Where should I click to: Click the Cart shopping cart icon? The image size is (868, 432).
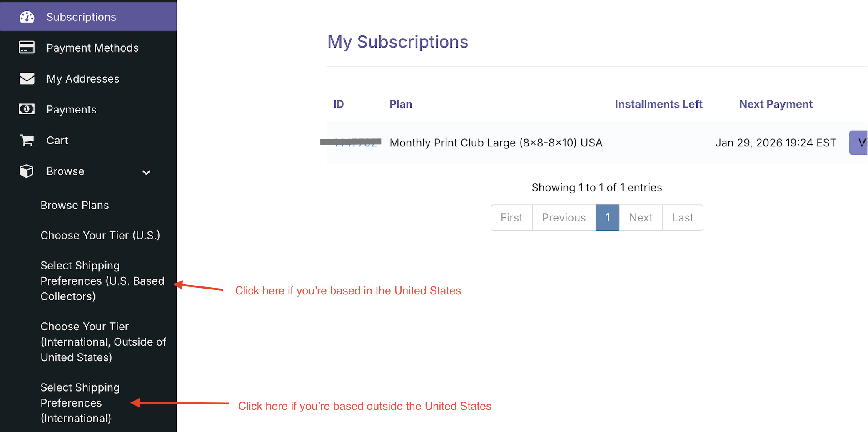(x=27, y=141)
